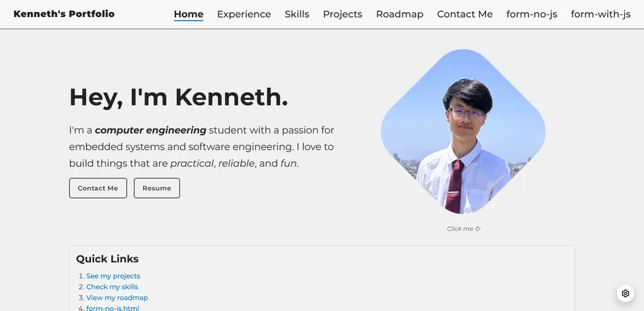Click Kenneth's diamond-shaped profile photo
644x311 pixels.
(463, 131)
